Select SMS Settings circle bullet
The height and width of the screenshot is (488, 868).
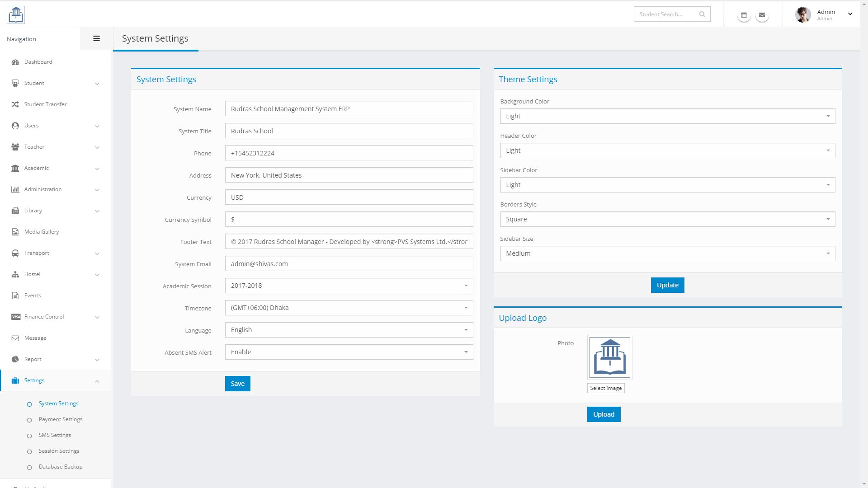coord(29,436)
